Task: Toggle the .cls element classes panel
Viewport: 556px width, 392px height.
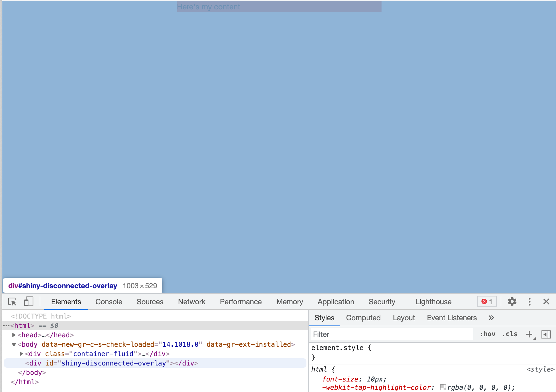Action: pyautogui.click(x=510, y=334)
